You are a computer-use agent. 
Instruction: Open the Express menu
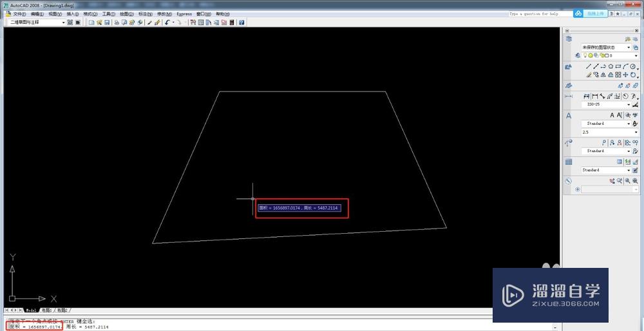184,14
